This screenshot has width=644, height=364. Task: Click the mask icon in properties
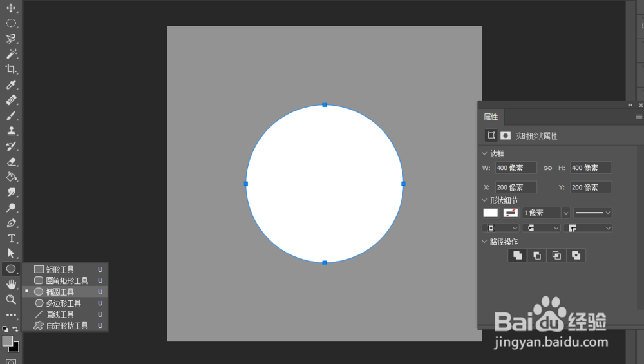505,135
